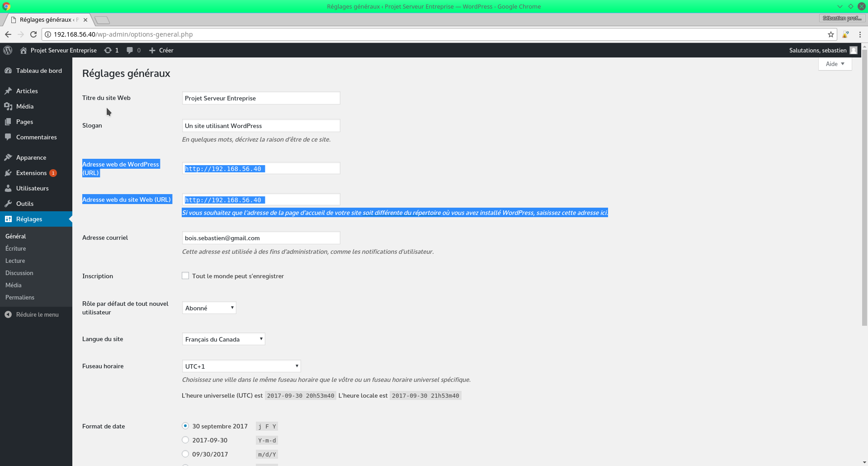The width and height of the screenshot is (868, 466).
Task: Open the Permaliens settings submenu
Action: pyautogui.click(x=20, y=297)
